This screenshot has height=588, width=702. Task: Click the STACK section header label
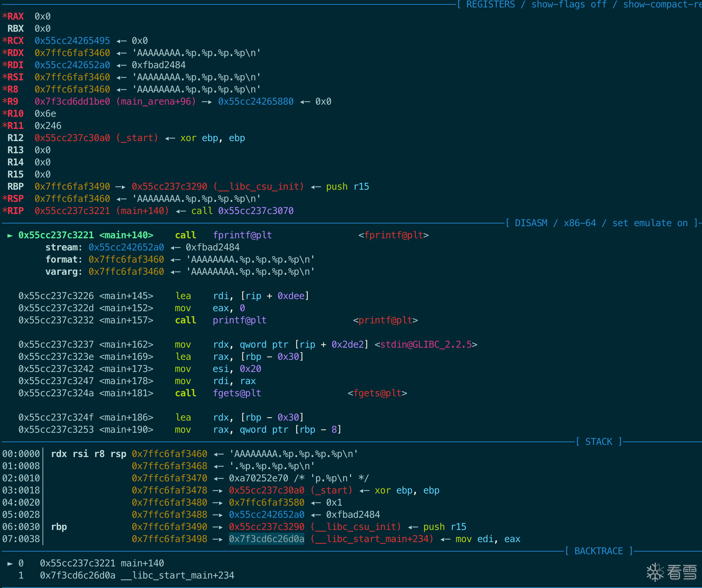pos(598,442)
